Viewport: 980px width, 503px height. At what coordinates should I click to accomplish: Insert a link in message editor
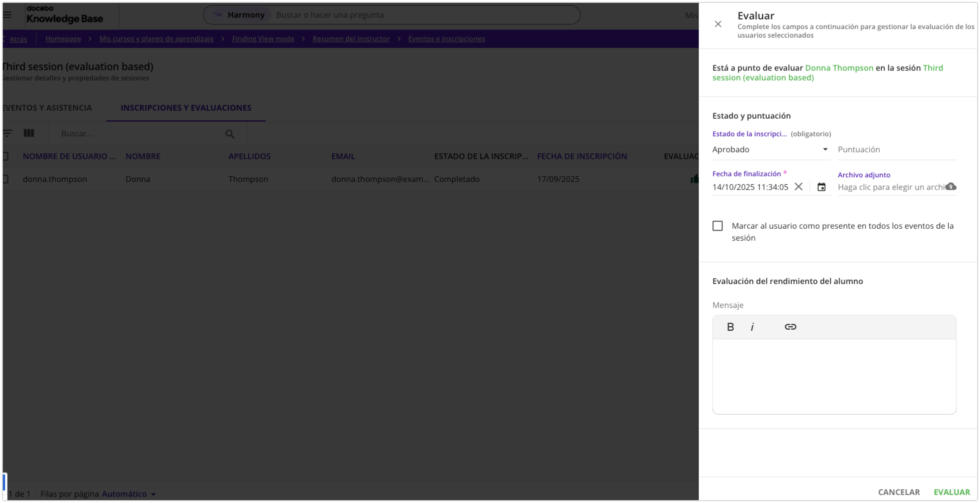[x=790, y=327]
